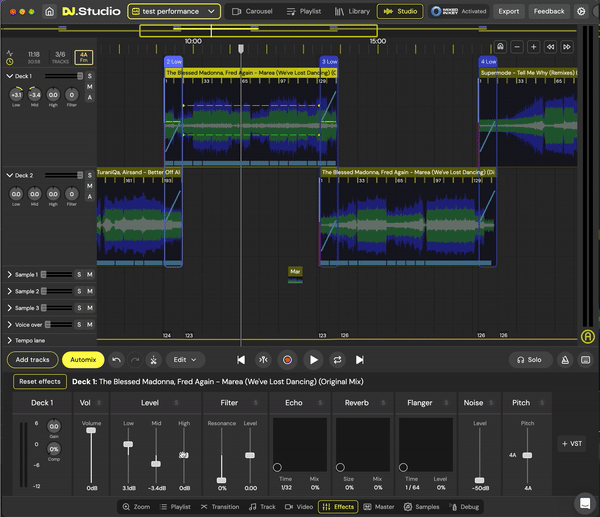The height and width of the screenshot is (517, 600).
Task: Click the scissors cut tool icon
Action: [x=154, y=359]
